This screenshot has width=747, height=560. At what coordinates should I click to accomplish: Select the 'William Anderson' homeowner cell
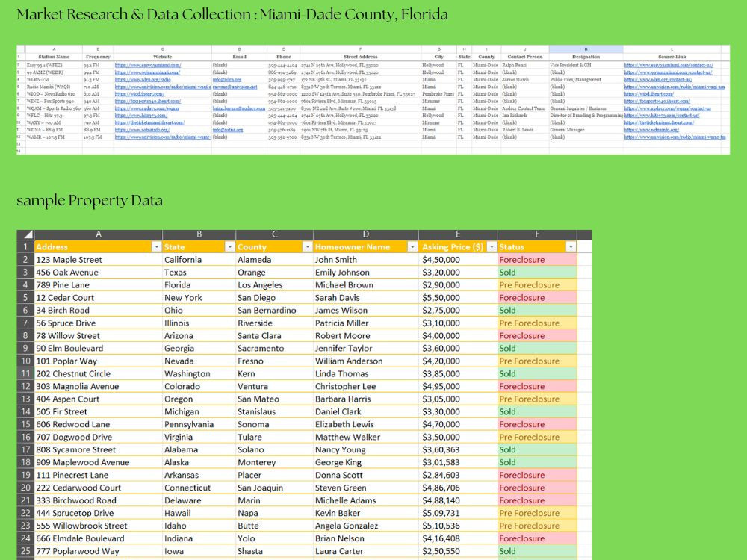[366, 361]
